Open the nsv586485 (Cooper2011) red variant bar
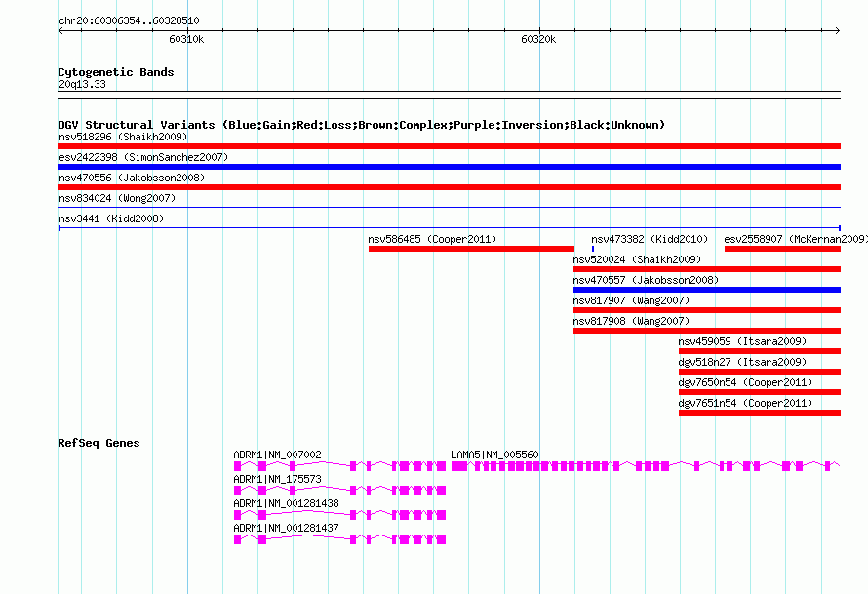This screenshot has width=868, height=594. click(x=471, y=249)
